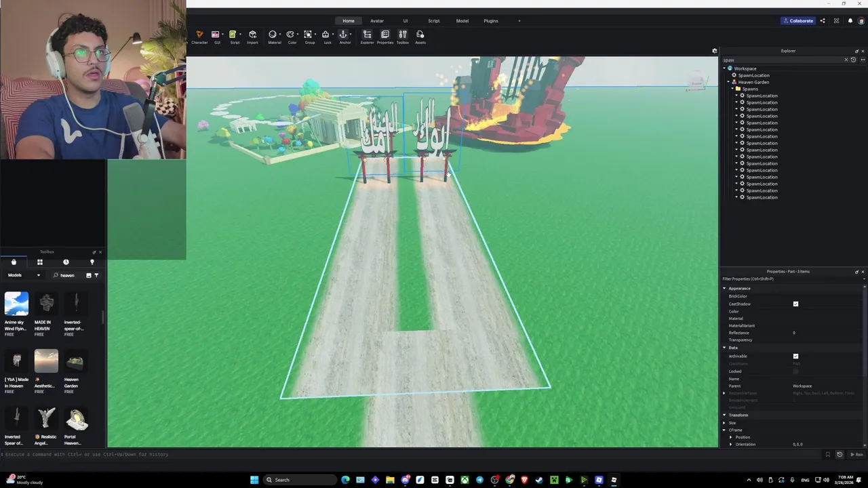Open Toolbox creations lightbulb tab

click(92, 262)
